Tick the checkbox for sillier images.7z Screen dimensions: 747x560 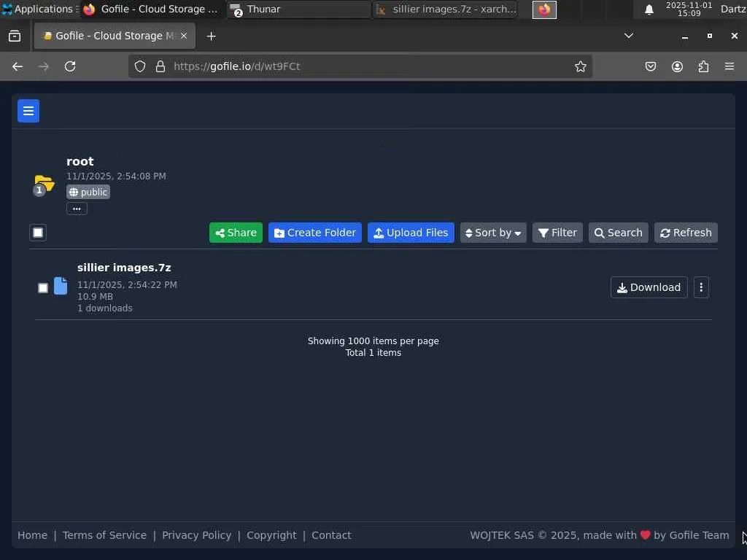(43, 288)
